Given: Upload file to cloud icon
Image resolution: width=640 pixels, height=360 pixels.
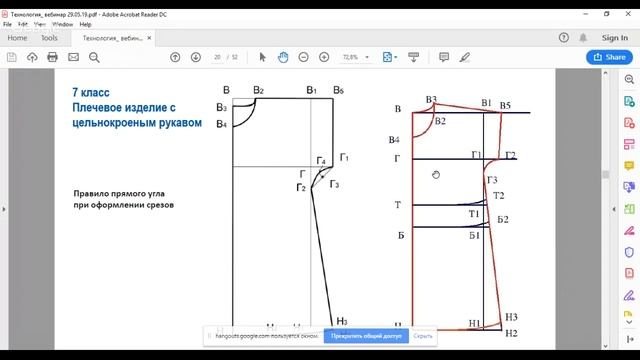Looking at the screenshot, I should coord(32,57).
